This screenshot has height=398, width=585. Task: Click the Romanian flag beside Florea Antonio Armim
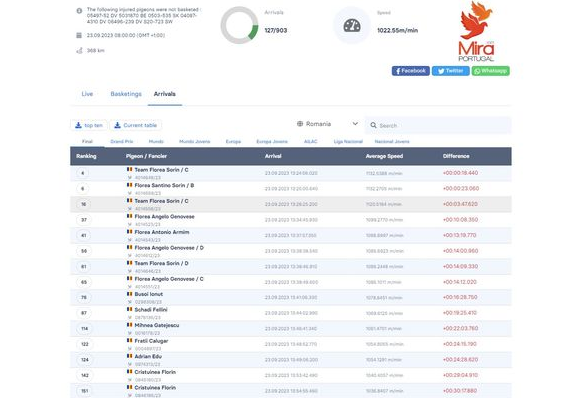[x=129, y=232]
